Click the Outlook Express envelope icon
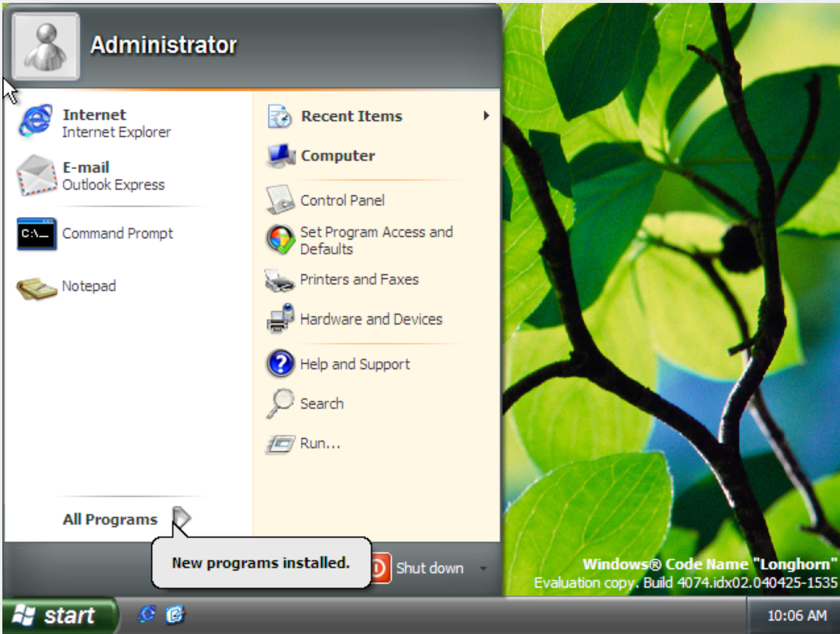Screen dimensions: 840x634 click(36, 175)
